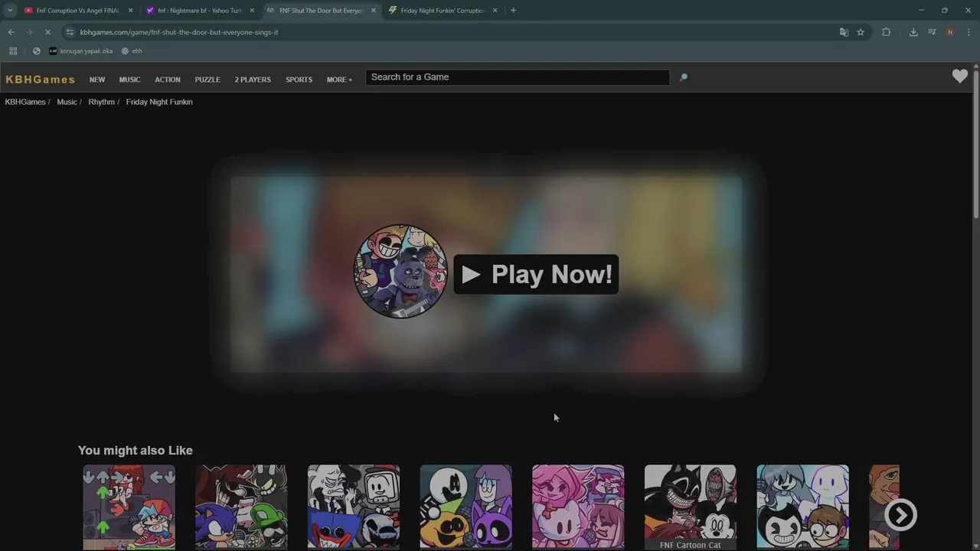Image resolution: width=980 pixels, height=551 pixels.
Task: Open the downloads icon
Action: 913,32
